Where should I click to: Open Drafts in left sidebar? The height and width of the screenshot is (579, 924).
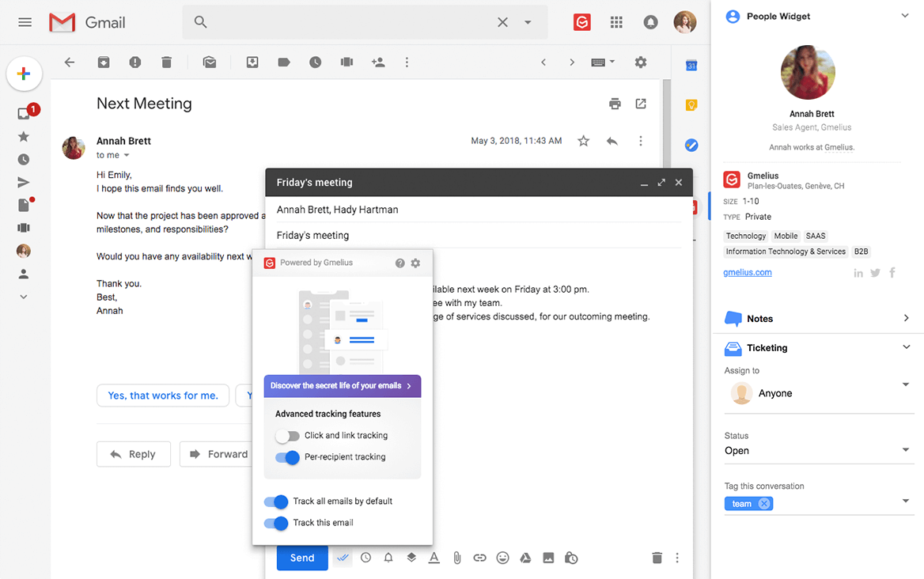coord(24,205)
